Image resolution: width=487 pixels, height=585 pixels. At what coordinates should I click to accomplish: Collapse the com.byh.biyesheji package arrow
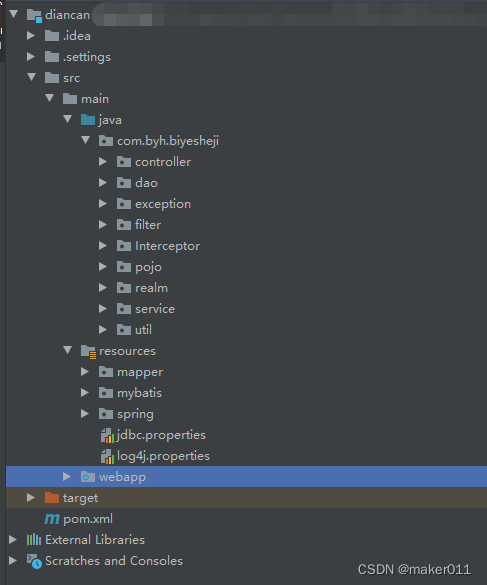click(85, 140)
